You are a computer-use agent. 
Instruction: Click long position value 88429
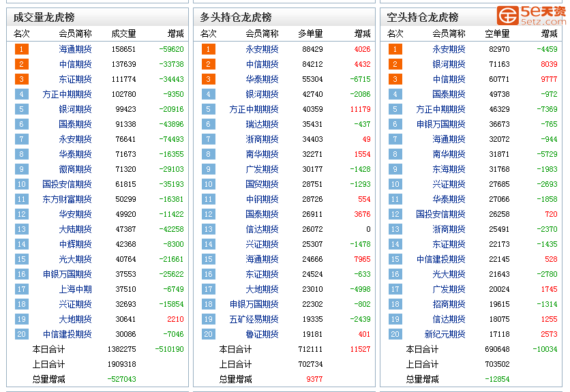coord(312,49)
